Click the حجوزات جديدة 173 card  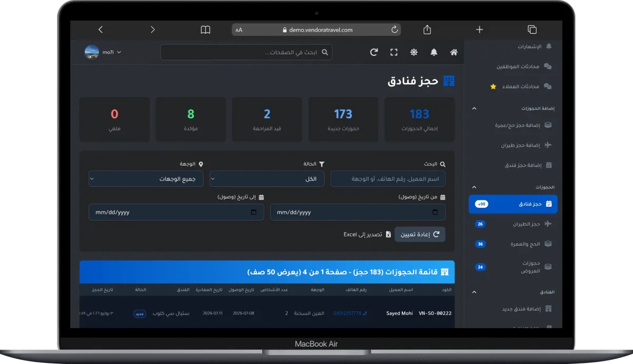click(343, 119)
